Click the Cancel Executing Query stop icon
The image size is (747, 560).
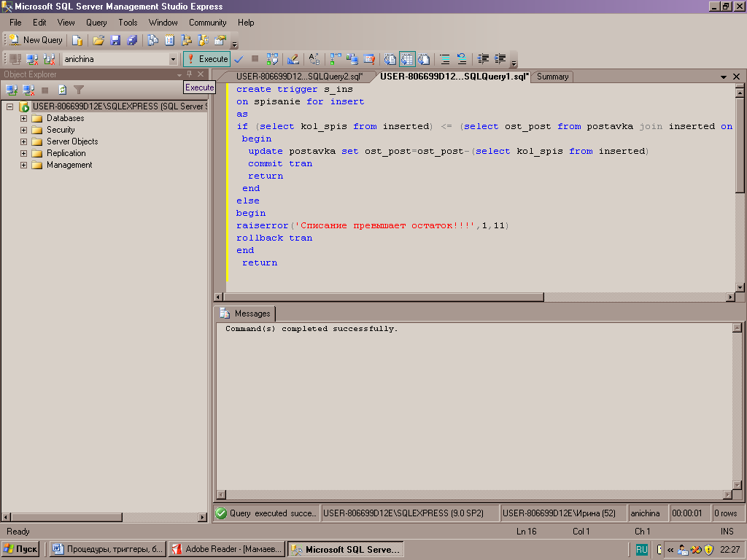click(x=255, y=59)
